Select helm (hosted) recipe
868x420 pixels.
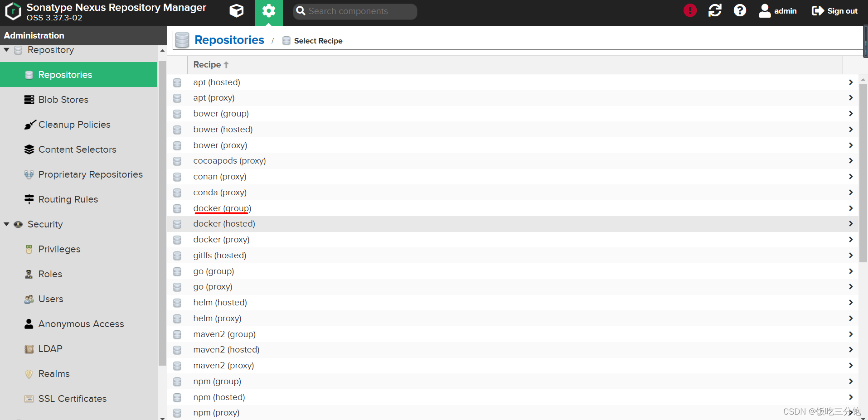[x=513, y=303]
